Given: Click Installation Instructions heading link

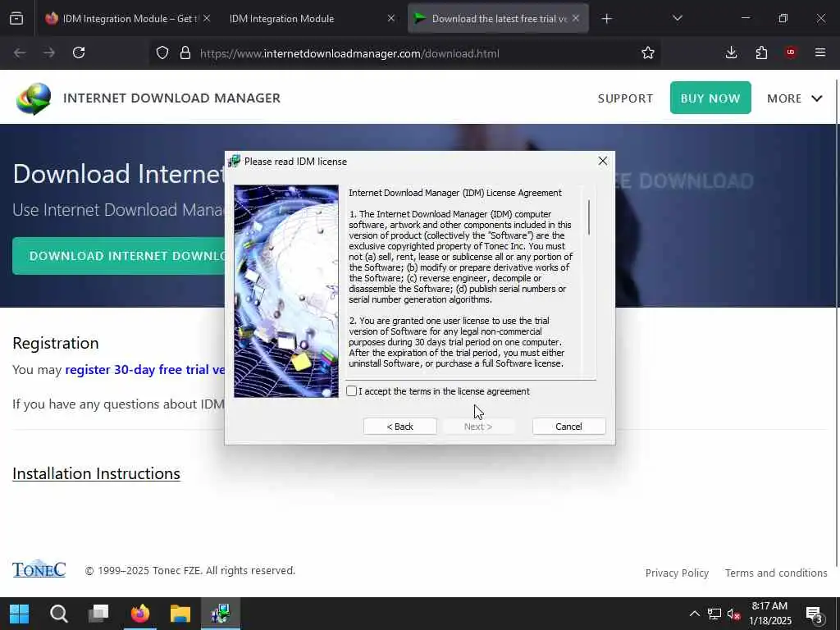Looking at the screenshot, I should tap(97, 473).
